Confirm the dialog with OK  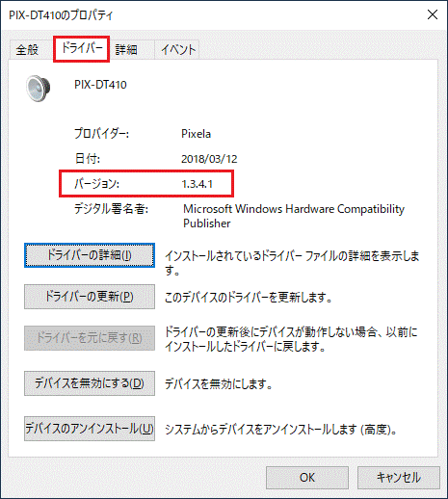point(307,478)
